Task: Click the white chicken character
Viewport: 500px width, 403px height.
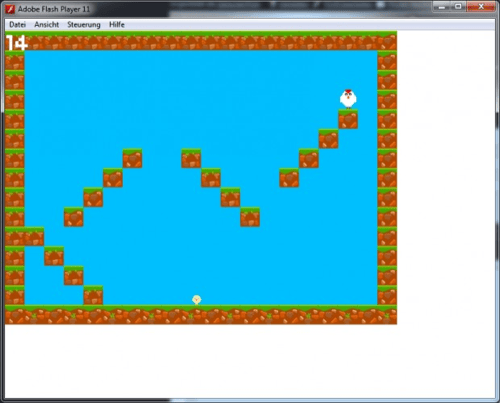Action: [x=348, y=99]
